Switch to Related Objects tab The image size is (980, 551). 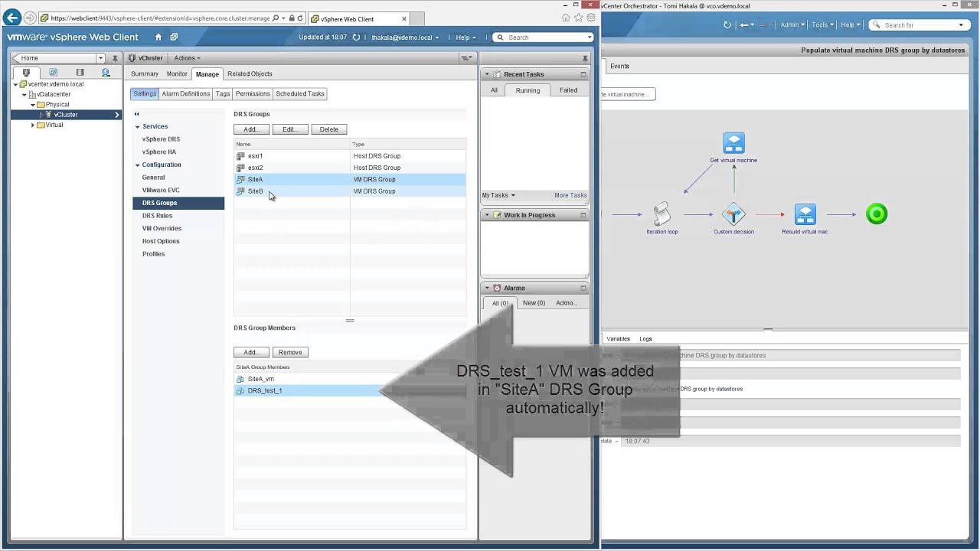click(250, 73)
